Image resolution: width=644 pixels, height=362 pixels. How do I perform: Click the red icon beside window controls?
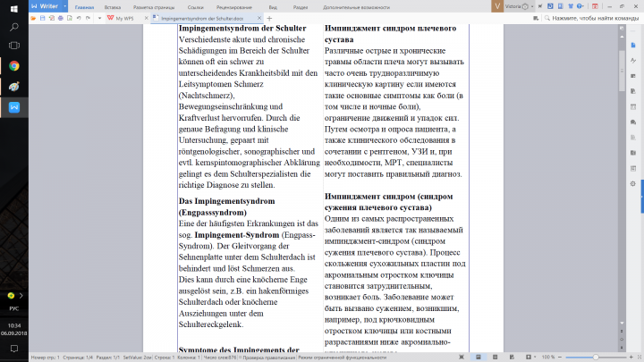pyautogui.click(x=595, y=6)
